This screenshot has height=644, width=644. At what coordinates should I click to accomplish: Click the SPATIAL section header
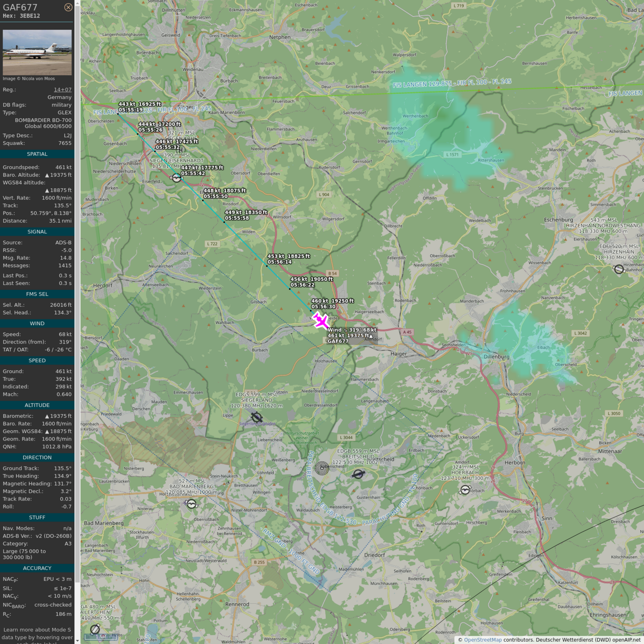[37, 154]
